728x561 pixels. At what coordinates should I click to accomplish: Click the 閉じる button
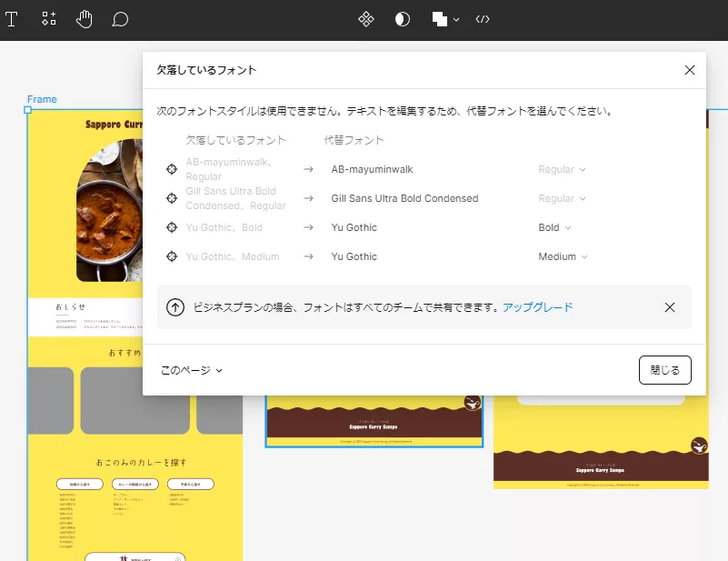[664, 370]
